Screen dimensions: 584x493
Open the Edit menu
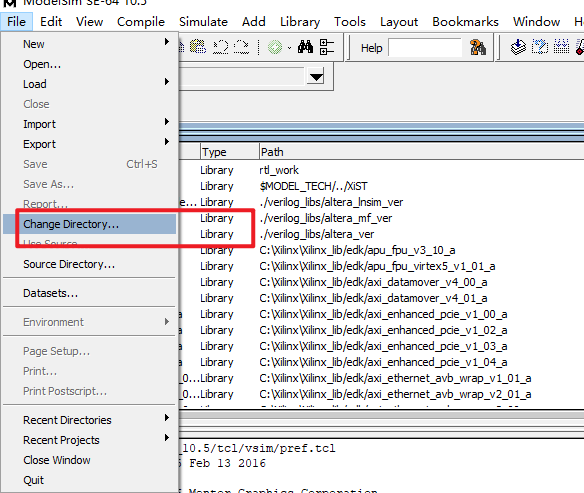[x=51, y=22]
